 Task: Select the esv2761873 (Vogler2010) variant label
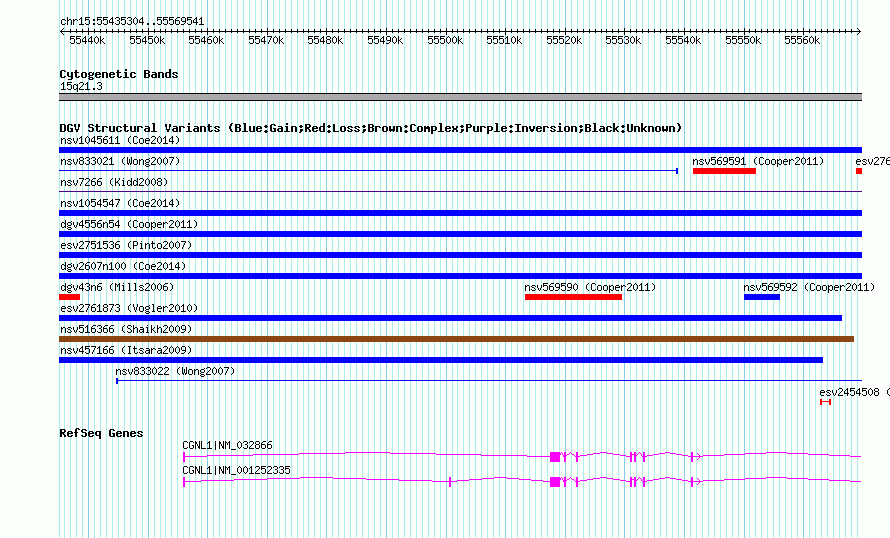coord(129,308)
